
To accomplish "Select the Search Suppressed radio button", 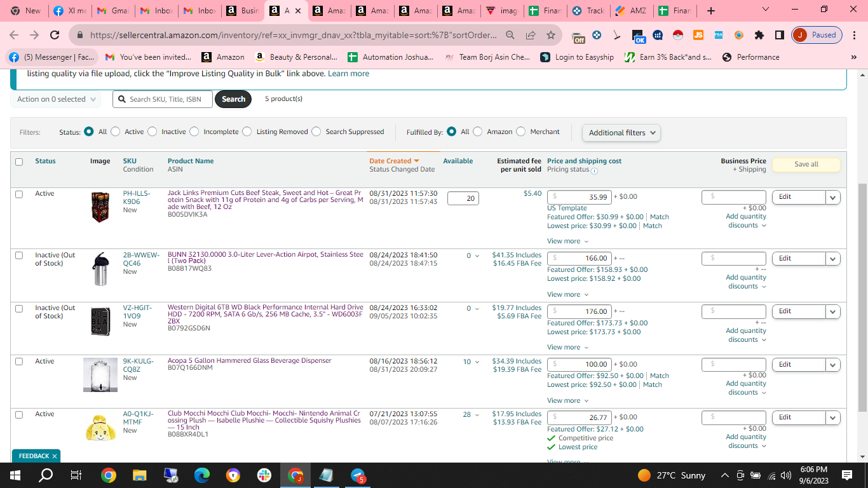I will (x=316, y=132).
